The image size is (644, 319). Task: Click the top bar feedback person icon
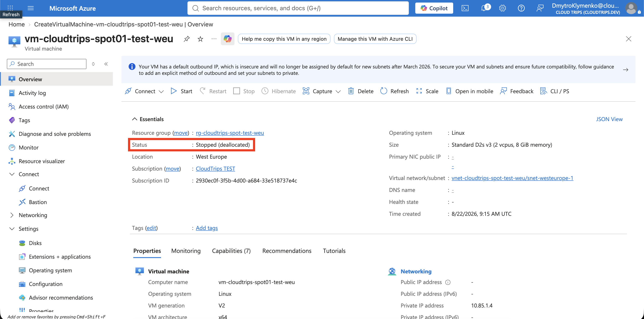pyautogui.click(x=540, y=8)
